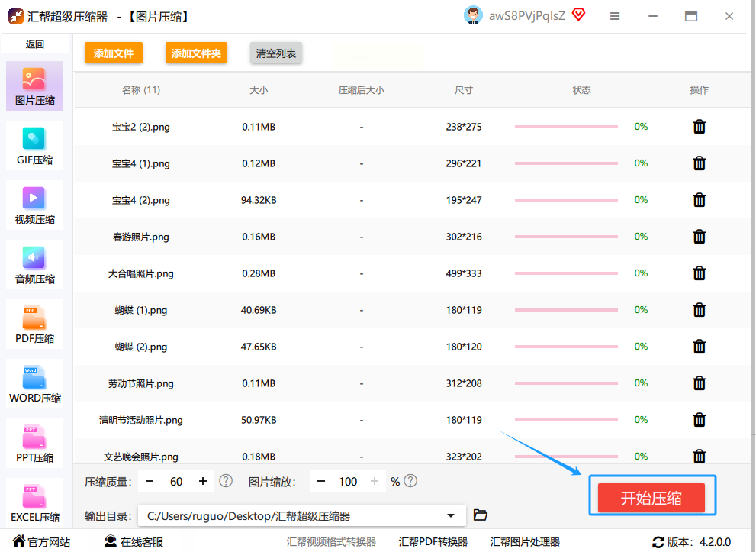756x552 pixels.
Task: Click progress bar of 春游照片.png
Action: (566, 237)
